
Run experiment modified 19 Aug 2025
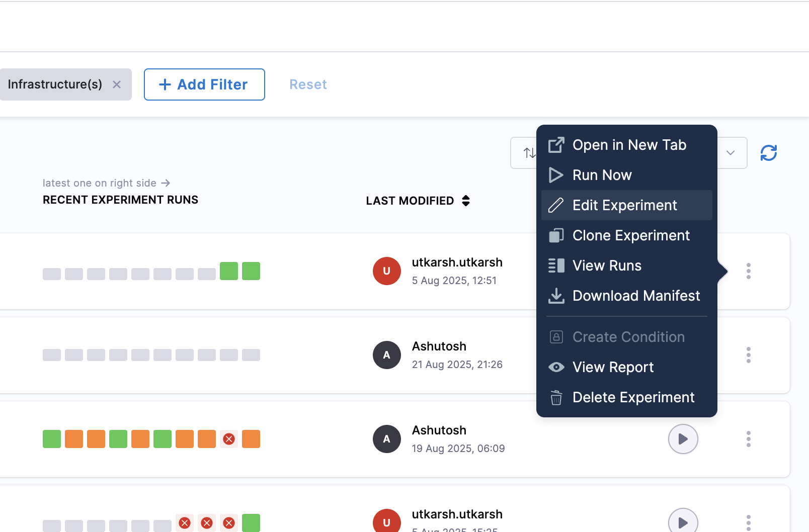(683, 439)
